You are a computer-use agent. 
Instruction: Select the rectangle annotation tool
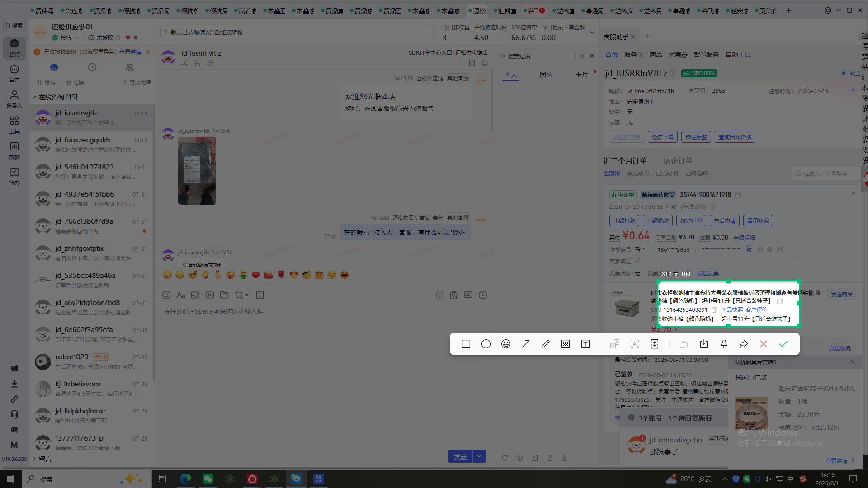click(466, 344)
